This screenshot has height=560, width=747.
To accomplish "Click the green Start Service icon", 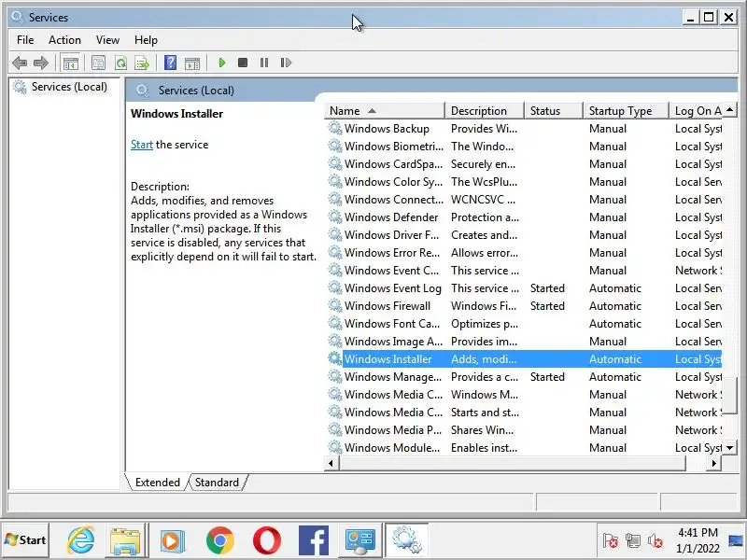I will (221, 63).
